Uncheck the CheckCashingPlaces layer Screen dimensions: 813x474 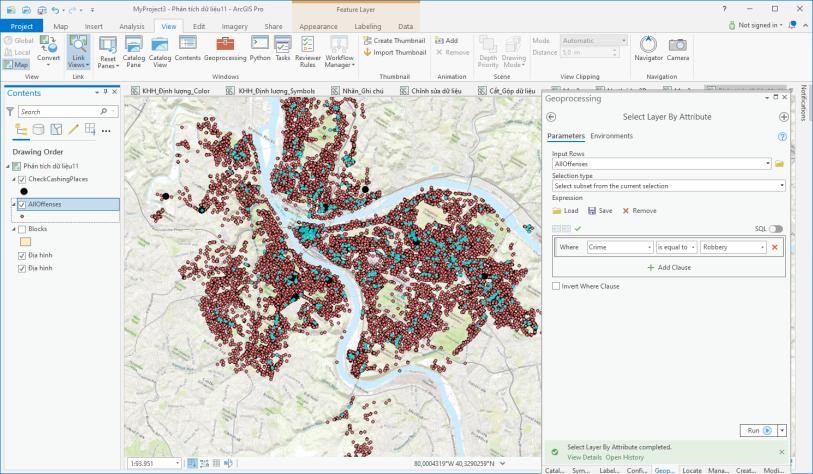pos(22,179)
